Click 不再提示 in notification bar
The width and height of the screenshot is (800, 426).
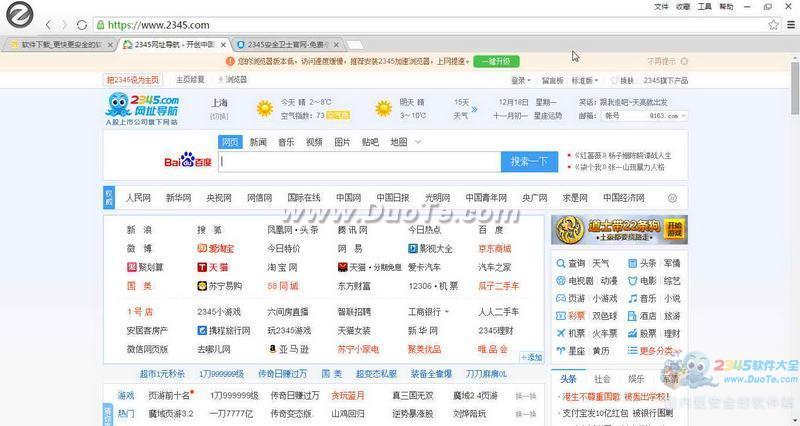pyautogui.click(x=661, y=61)
